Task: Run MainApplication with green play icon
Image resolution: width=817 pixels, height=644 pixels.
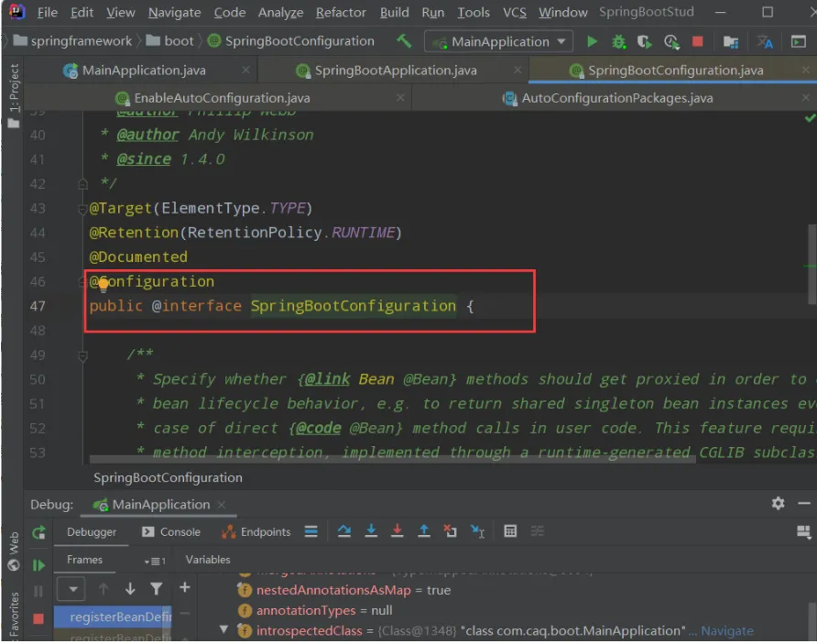Action: coord(592,41)
